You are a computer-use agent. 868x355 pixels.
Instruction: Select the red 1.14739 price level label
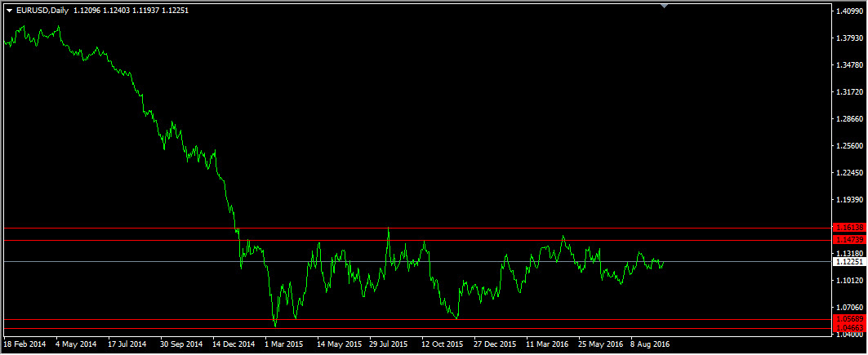[x=848, y=240]
